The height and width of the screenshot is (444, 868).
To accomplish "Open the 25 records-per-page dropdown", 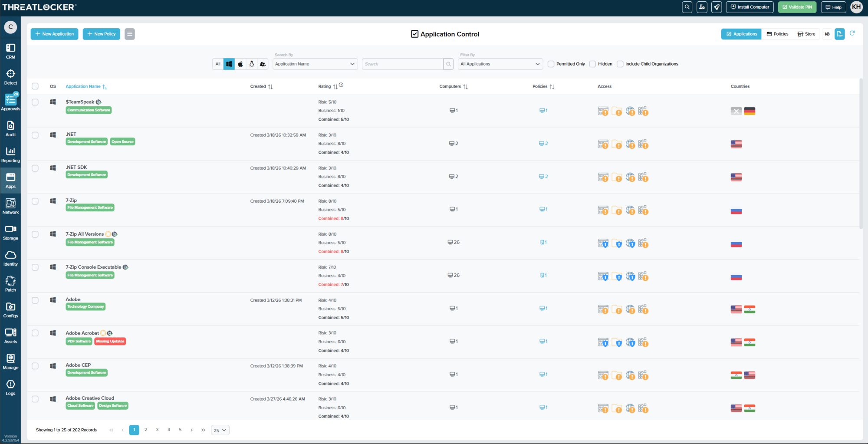I will [220, 430].
